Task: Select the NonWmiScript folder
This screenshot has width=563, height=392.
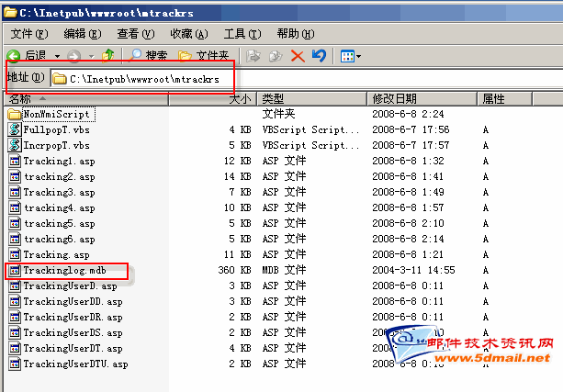Action: click(x=56, y=114)
